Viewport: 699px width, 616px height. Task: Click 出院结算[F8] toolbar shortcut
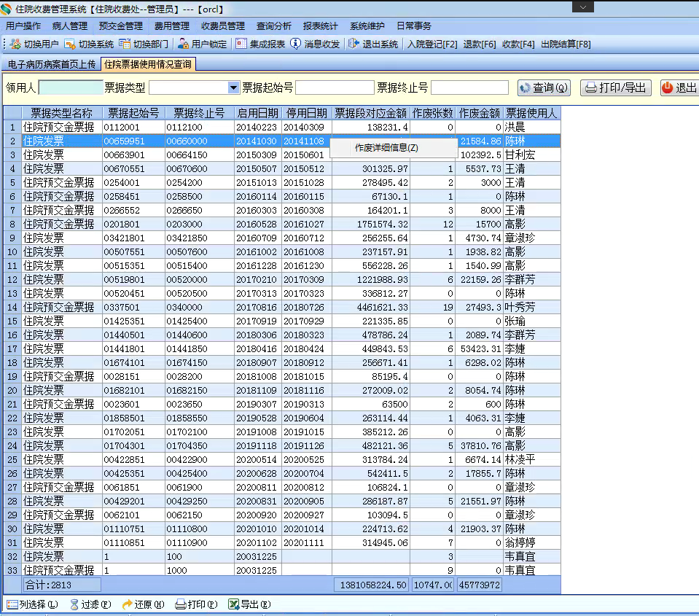566,44
